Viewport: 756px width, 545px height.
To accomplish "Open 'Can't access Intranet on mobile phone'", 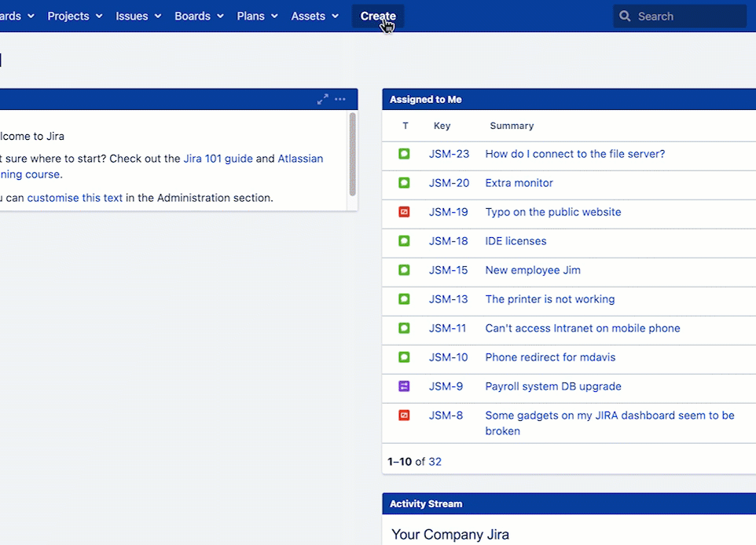I will (582, 328).
